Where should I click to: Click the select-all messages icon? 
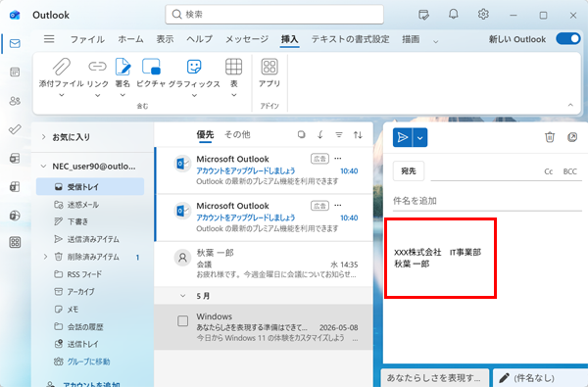301,134
